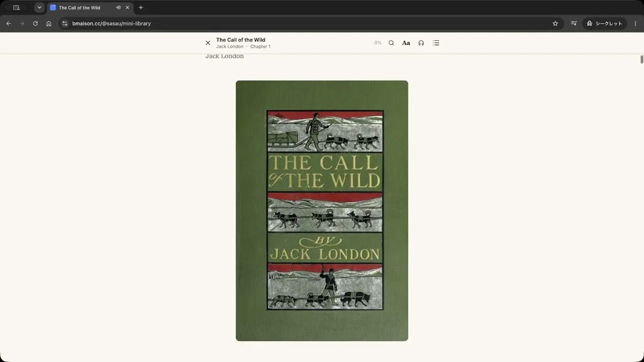Click the 0% reading progress indicator

[x=378, y=43]
